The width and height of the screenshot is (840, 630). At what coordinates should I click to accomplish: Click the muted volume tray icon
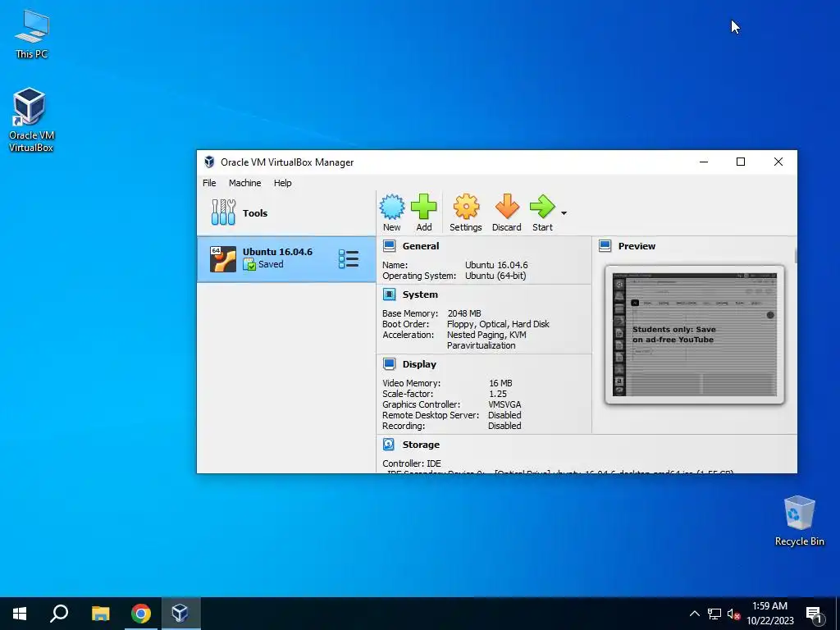(733, 614)
